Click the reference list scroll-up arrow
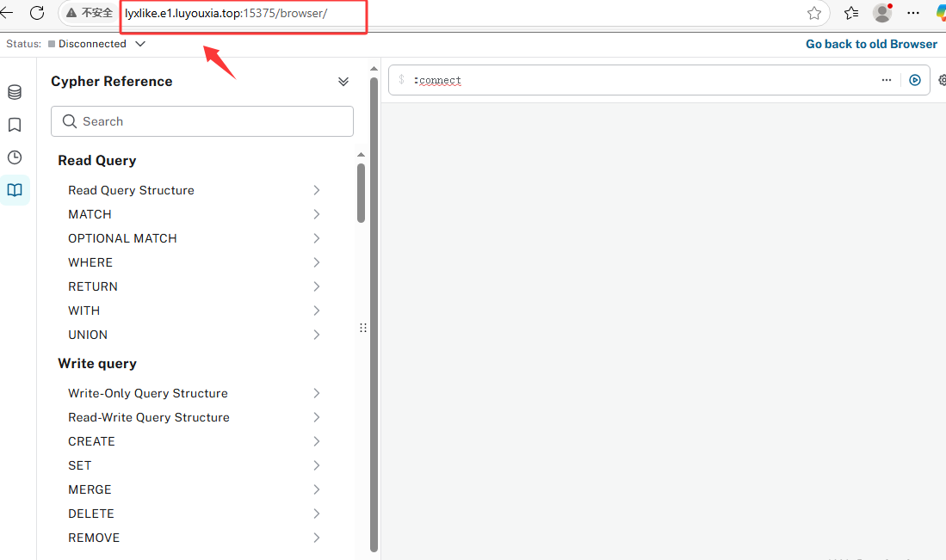Viewport: 946px width, 560px height. click(x=361, y=155)
